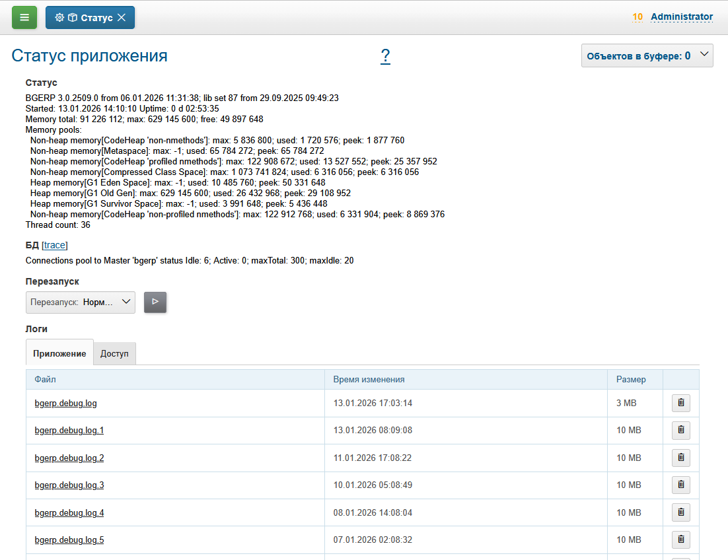Image resolution: width=728 pixels, height=560 pixels.
Task: Select the Приложение logs tab
Action: (59, 353)
